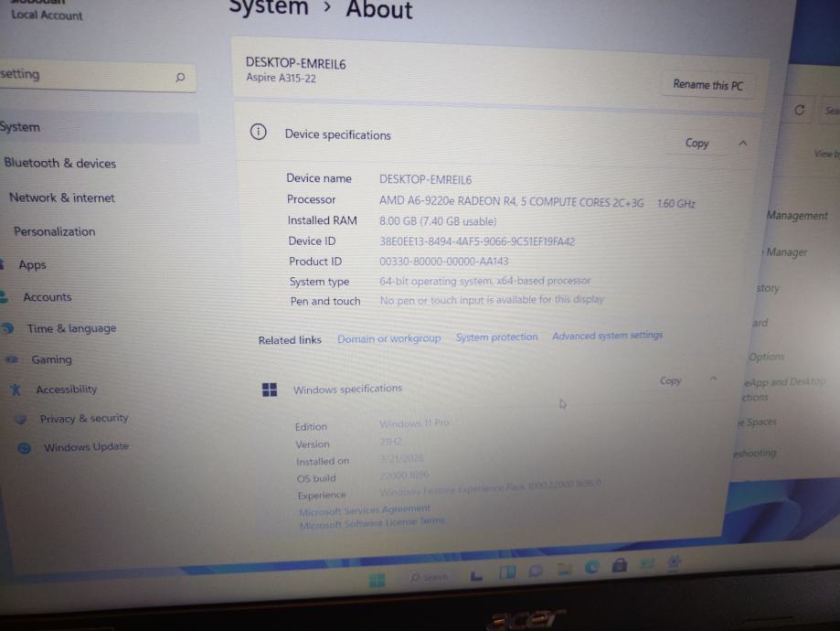Open Time & language settings
Screen dimensions: 840x631
point(71,328)
